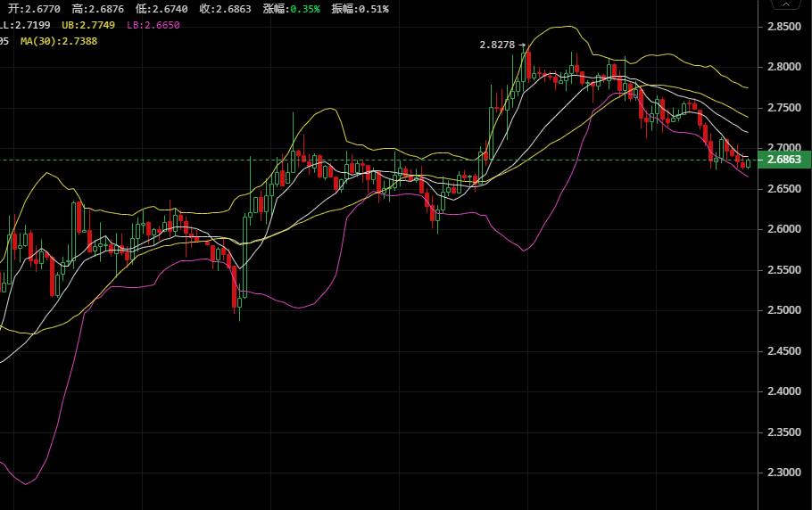Image resolution: width=812 pixels, height=510 pixels.
Task: Click the 涨幅:0.35% change readout
Action: (292, 9)
